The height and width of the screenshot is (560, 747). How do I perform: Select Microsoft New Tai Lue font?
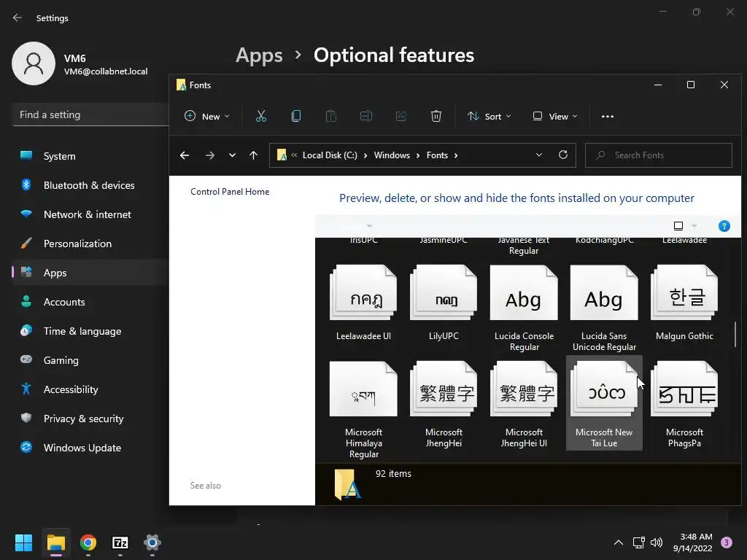click(604, 403)
